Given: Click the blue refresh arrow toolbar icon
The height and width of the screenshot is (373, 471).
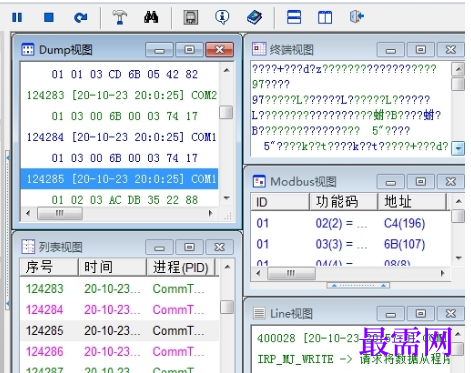Looking at the screenshot, I should pos(80,17).
